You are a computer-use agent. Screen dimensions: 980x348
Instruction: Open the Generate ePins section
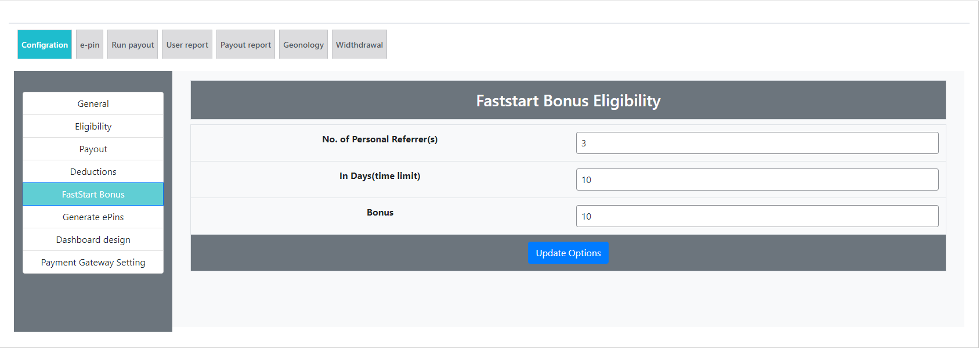pos(93,217)
